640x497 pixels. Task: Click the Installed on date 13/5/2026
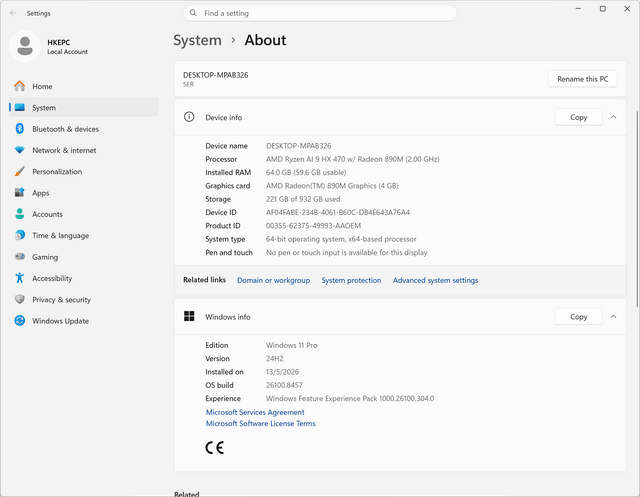click(282, 372)
